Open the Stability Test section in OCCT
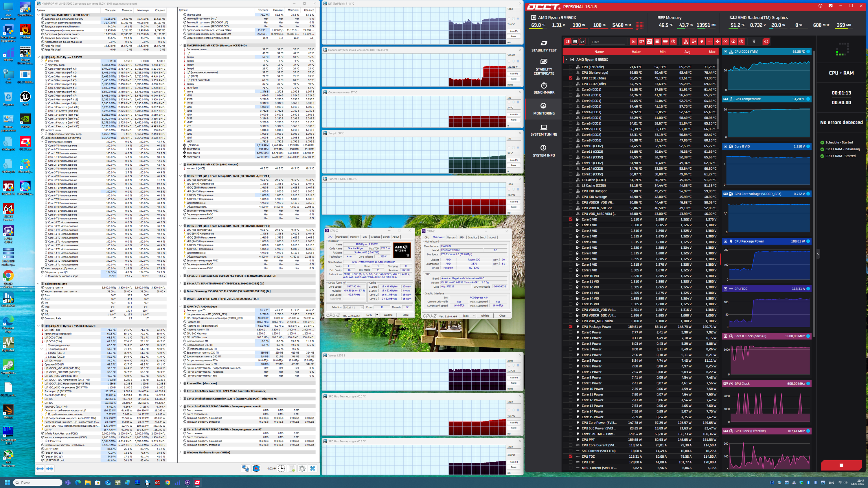 [544, 47]
